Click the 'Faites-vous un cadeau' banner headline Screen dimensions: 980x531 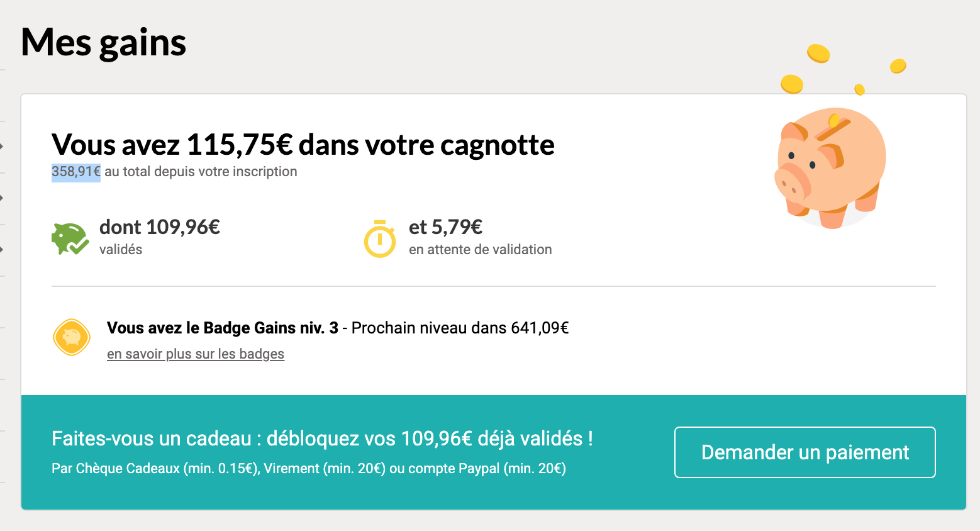[322, 439]
